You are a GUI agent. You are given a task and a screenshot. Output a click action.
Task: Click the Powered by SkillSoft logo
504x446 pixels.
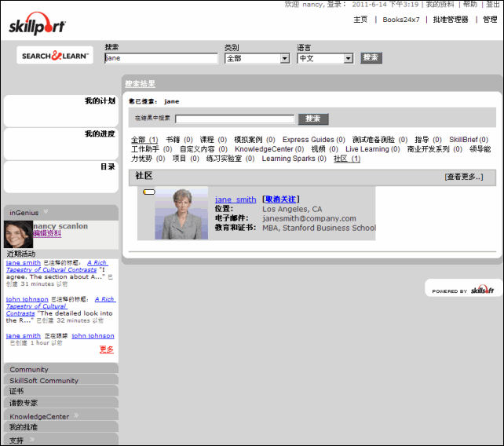[463, 289]
